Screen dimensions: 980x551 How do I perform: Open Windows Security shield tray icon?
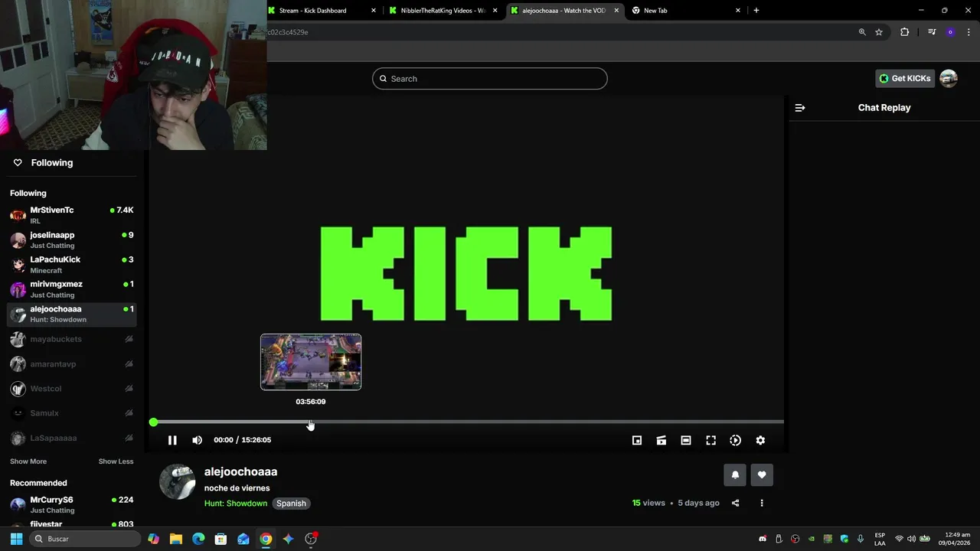(844, 539)
